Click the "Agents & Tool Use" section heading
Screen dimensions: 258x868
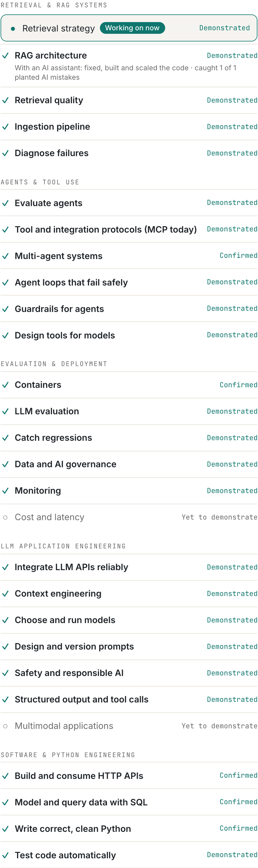(40, 182)
